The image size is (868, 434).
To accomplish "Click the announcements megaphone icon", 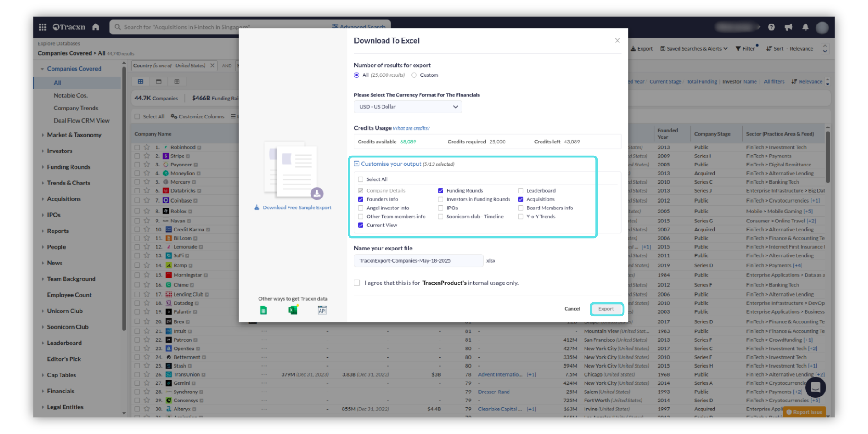I will tap(788, 27).
